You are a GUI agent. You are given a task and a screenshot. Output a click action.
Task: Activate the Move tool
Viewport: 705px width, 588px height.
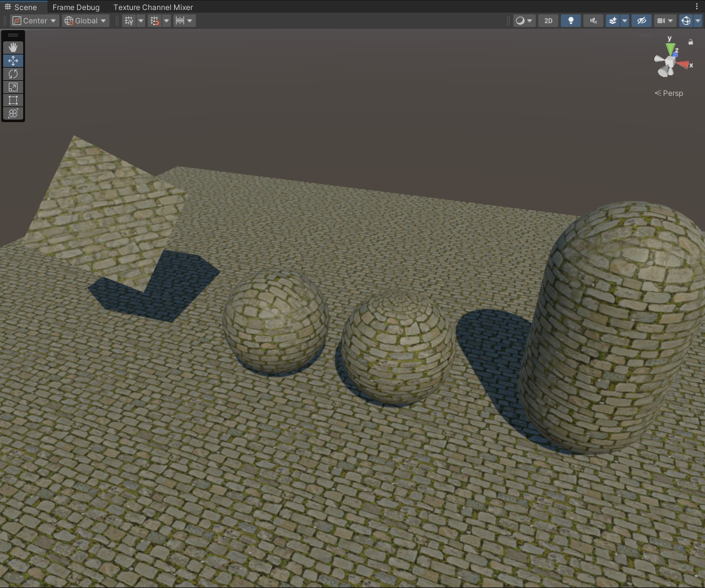[13, 61]
